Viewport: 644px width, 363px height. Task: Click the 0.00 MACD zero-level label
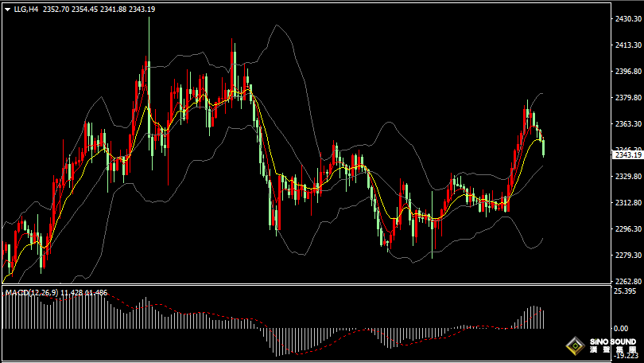click(x=621, y=329)
